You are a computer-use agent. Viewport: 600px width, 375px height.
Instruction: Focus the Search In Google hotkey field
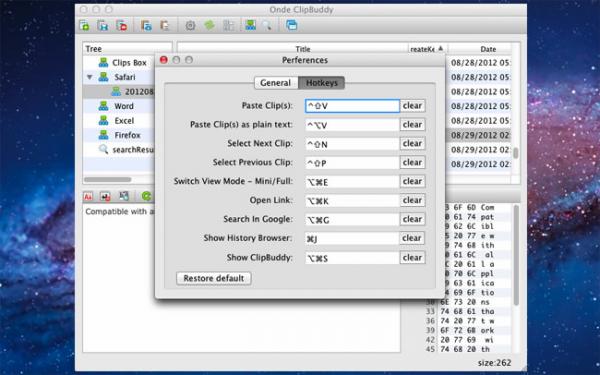click(x=352, y=219)
